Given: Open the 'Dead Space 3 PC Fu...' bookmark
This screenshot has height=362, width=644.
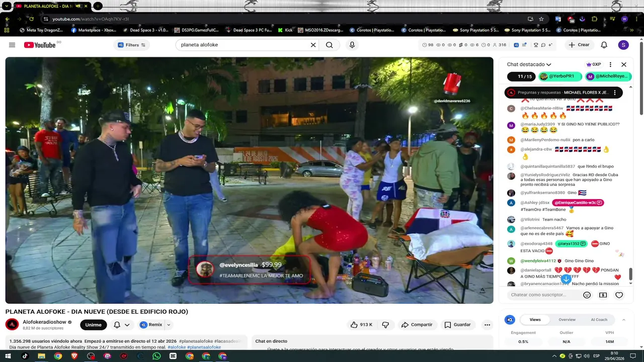Looking at the screenshot, I should coord(248,30).
